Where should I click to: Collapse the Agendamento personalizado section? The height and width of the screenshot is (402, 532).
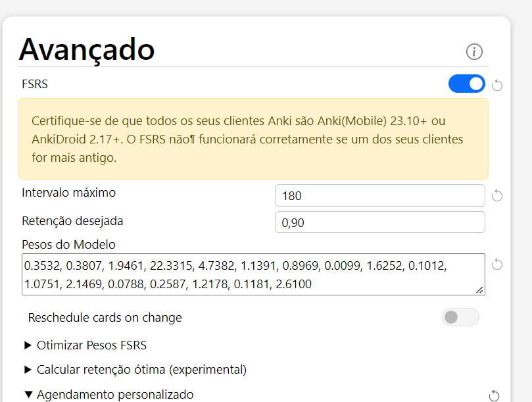[115, 394]
